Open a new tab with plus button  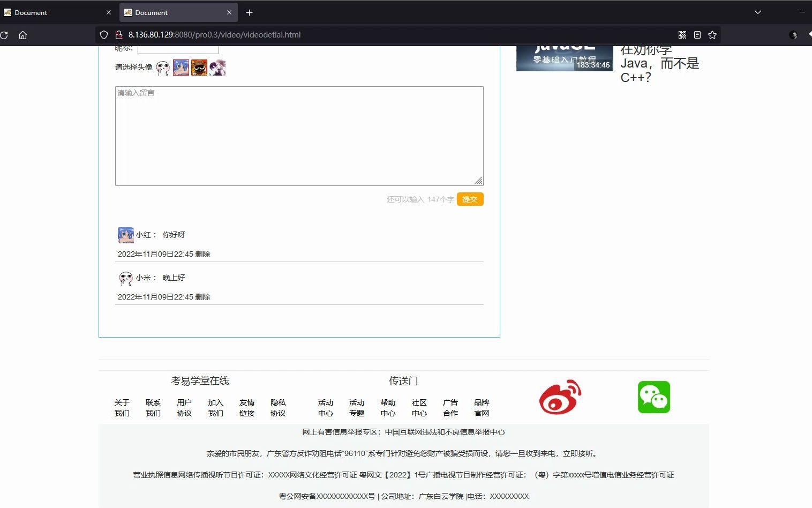(x=249, y=12)
